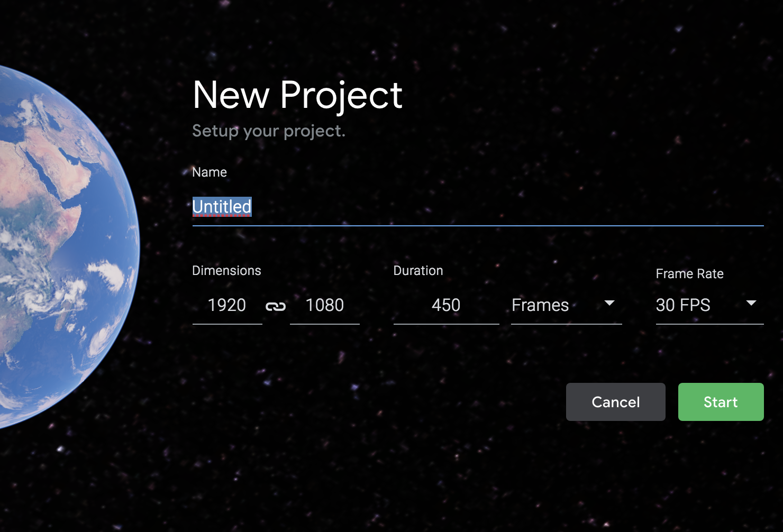The image size is (783, 532).
Task: Click the Name label
Action: pos(210,172)
